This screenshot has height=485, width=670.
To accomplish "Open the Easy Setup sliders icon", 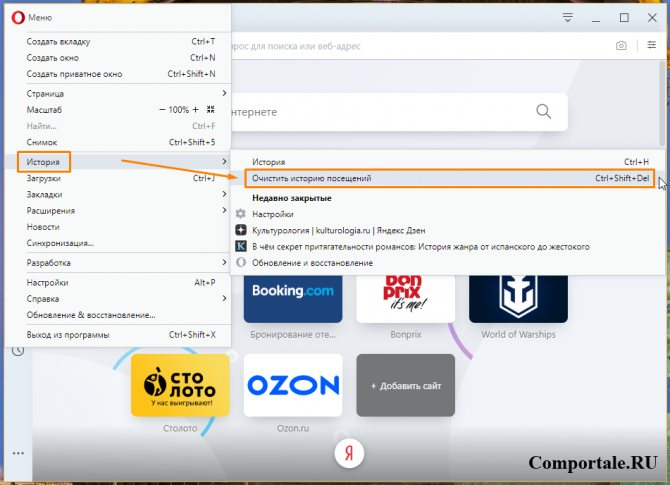I will 651,45.
